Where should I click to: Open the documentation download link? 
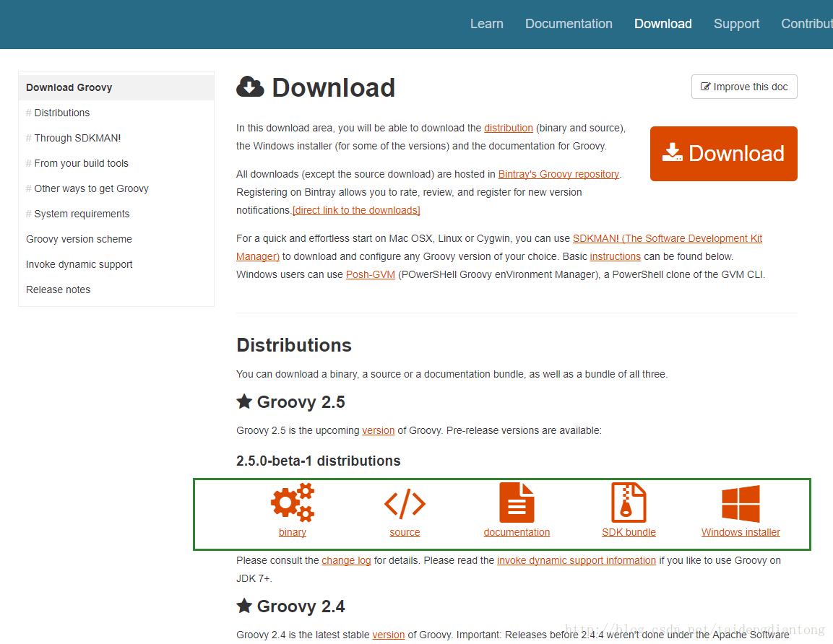coord(517,532)
